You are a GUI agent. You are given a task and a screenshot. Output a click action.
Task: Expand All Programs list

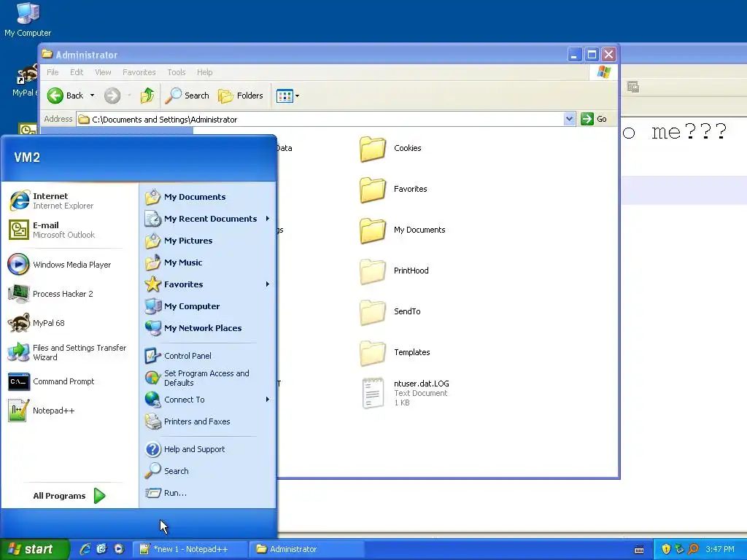69,496
